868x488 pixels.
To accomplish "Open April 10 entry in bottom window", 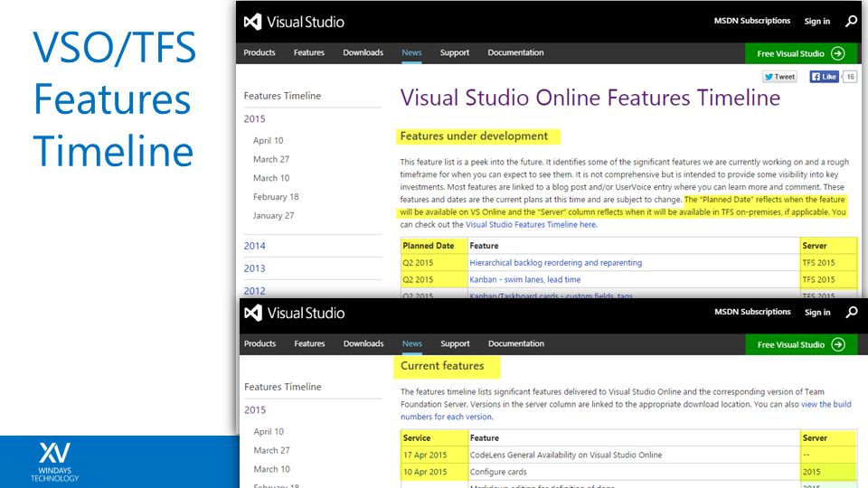I will coord(269,432).
